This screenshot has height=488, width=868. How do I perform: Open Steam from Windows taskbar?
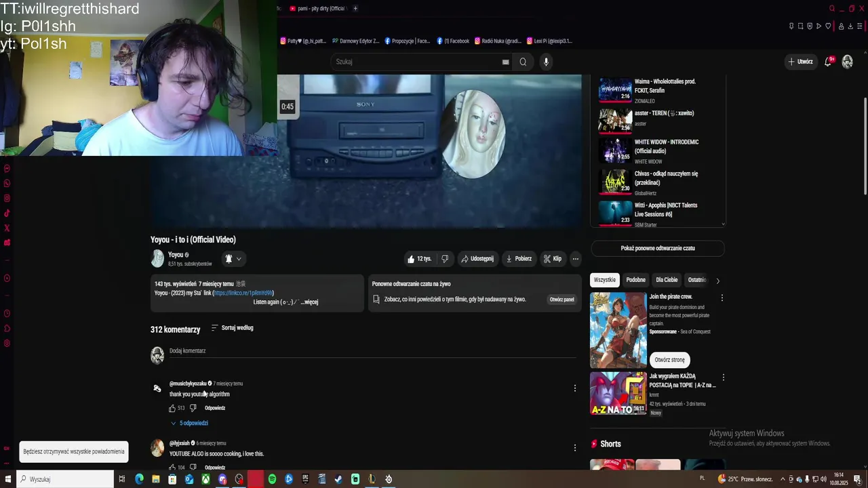[338, 479]
